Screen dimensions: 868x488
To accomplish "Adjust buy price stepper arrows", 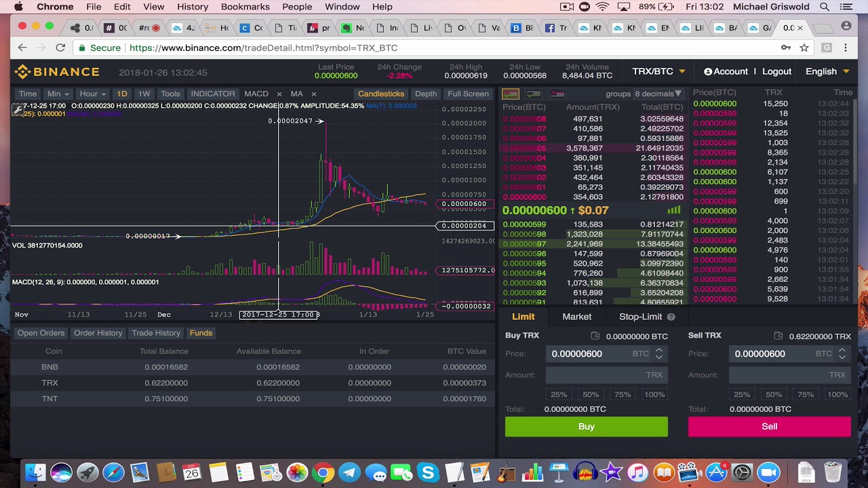I will (x=658, y=354).
